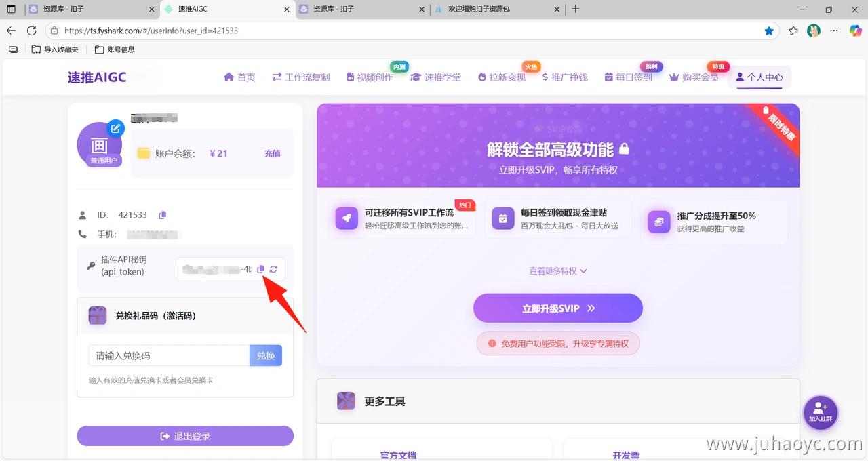Screen dimensions: 868x461
Task: Click the 账户余额 ¥21 amount
Action: (x=218, y=154)
